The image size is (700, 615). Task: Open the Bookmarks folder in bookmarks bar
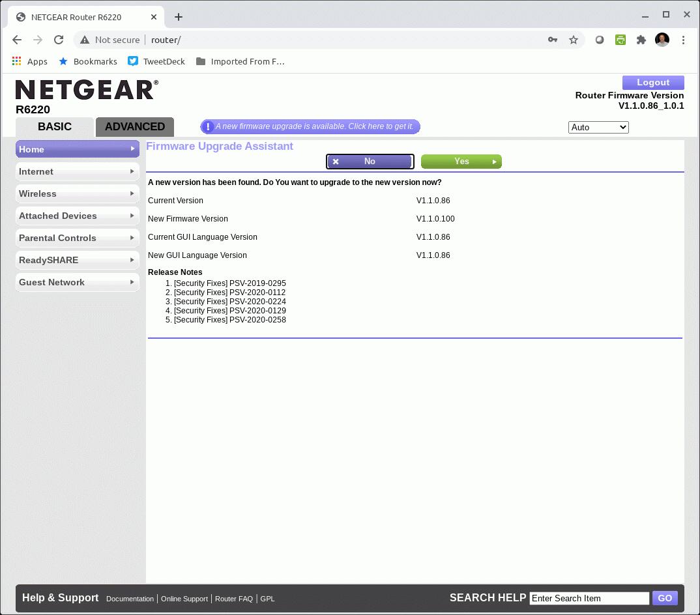click(88, 61)
